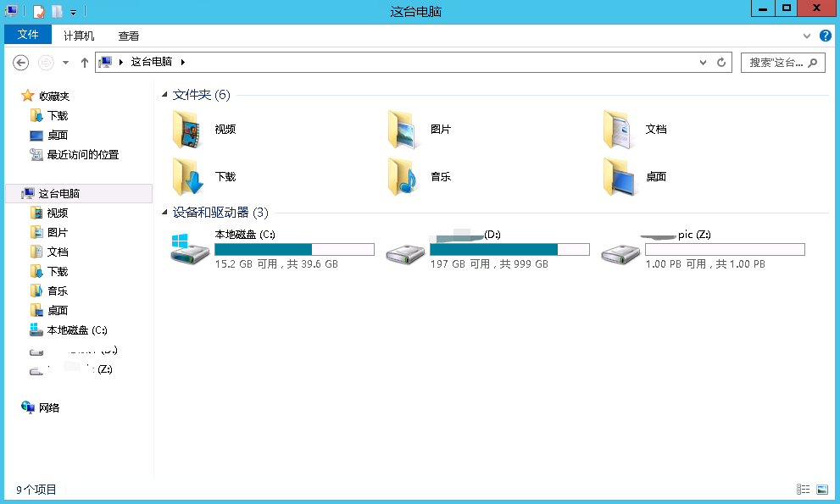Open the 桌面 folder in main pane

pyautogui.click(x=636, y=177)
